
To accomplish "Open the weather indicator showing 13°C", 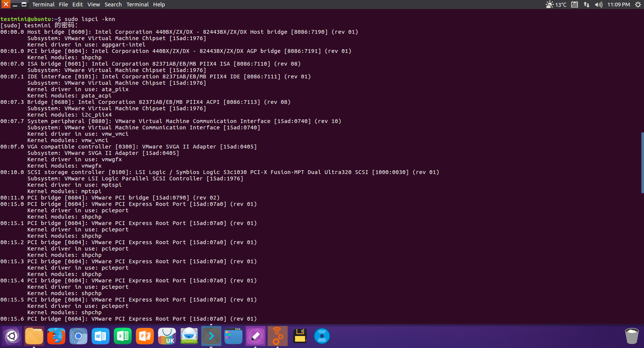I will [x=556, y=4].
